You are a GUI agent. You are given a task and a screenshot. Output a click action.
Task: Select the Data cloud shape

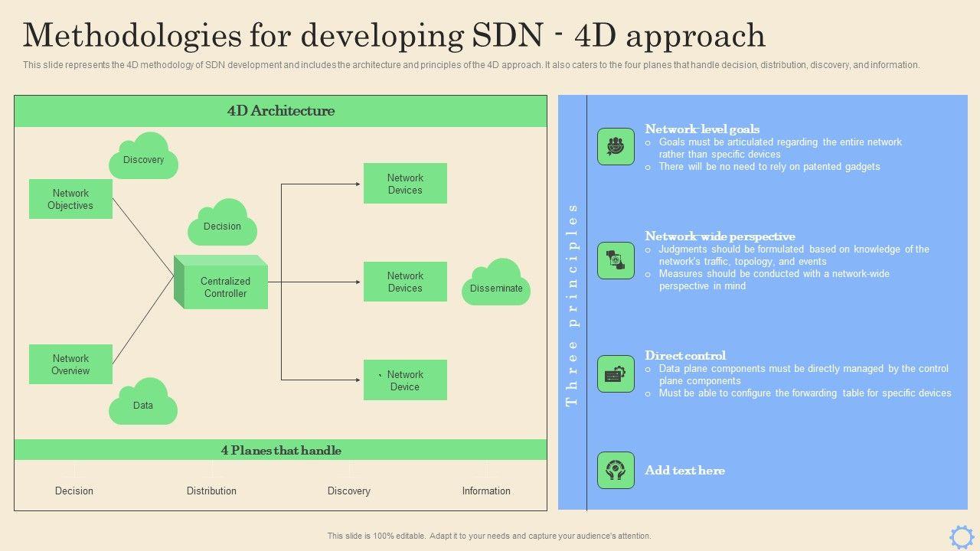(x=143, y=403)
